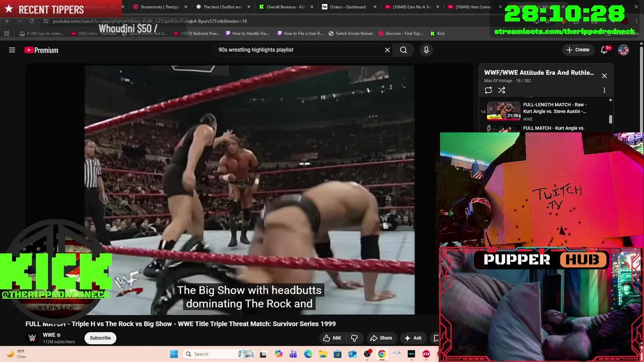Open the WWE channel avatar
The image size is (644, 362).
coord(32,338)
